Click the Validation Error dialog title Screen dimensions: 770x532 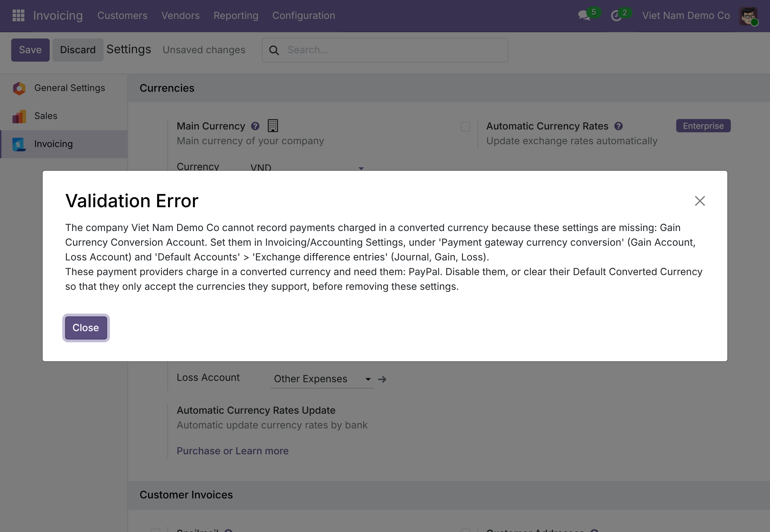pos(132,201)
